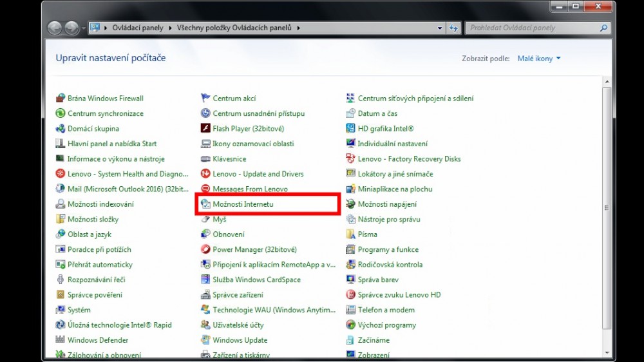The width and height of the screenshot is (644, 362).
Task: Click the Možnosti napájení icon
Action: pyautogui.click(x=350, y=204)
